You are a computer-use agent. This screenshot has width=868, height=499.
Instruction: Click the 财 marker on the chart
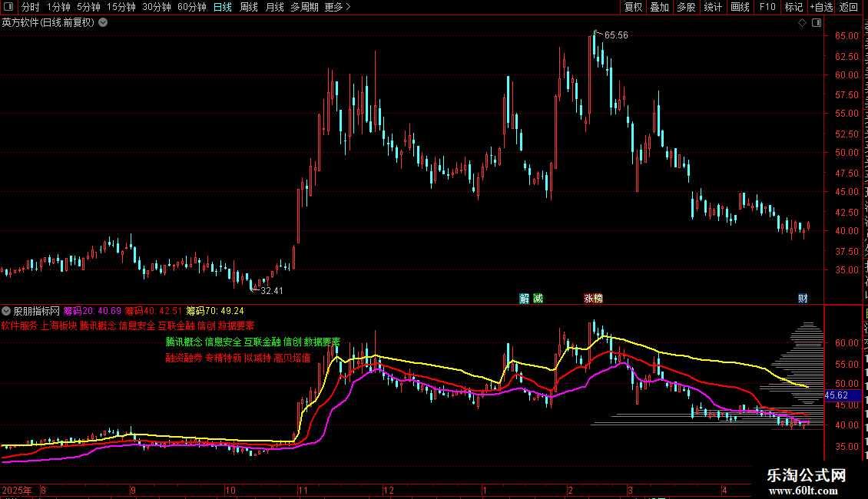point(803,299)
